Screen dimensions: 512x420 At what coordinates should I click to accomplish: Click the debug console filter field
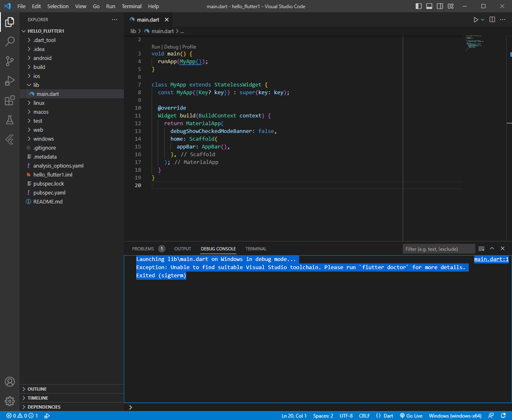click(x=439, y=249)
